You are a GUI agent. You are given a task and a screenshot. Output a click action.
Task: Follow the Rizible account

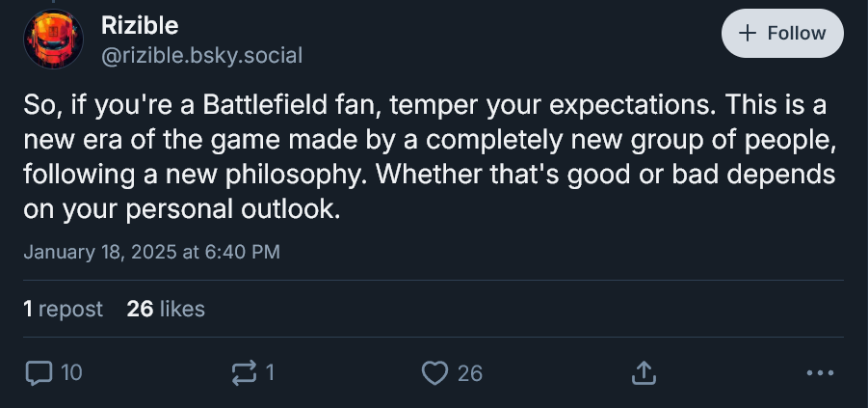(x=782, y=34)
